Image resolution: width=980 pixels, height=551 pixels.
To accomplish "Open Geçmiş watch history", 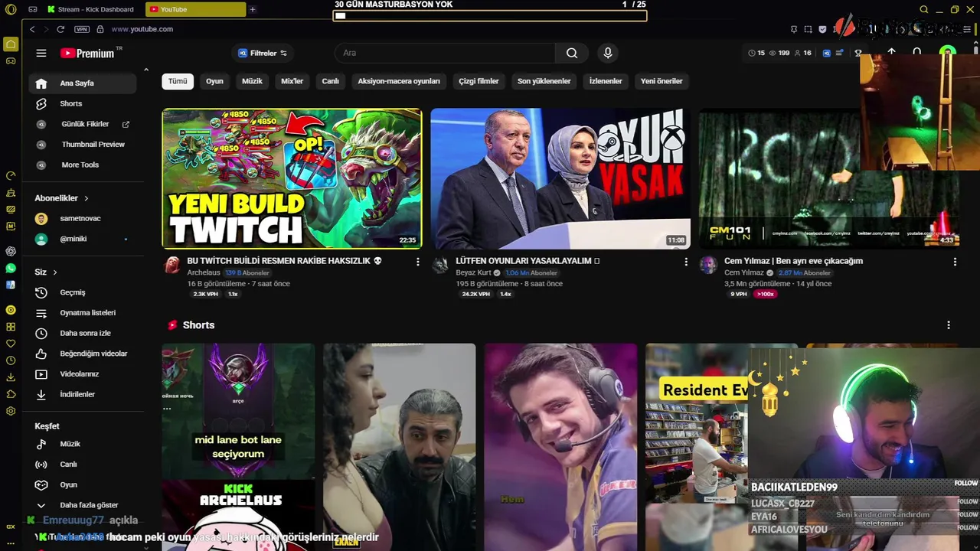I will click(83, 292).
